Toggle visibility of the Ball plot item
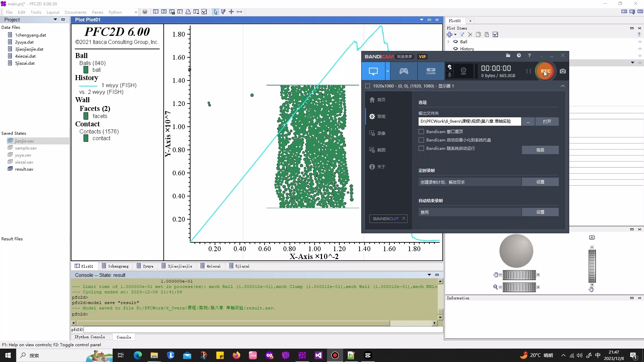 pos(455,42)
